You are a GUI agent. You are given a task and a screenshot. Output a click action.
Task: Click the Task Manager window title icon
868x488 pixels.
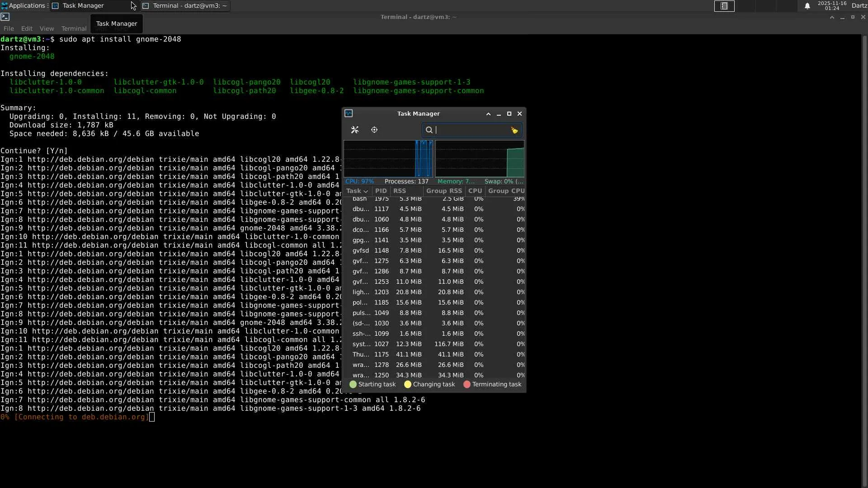coord(349,114)
